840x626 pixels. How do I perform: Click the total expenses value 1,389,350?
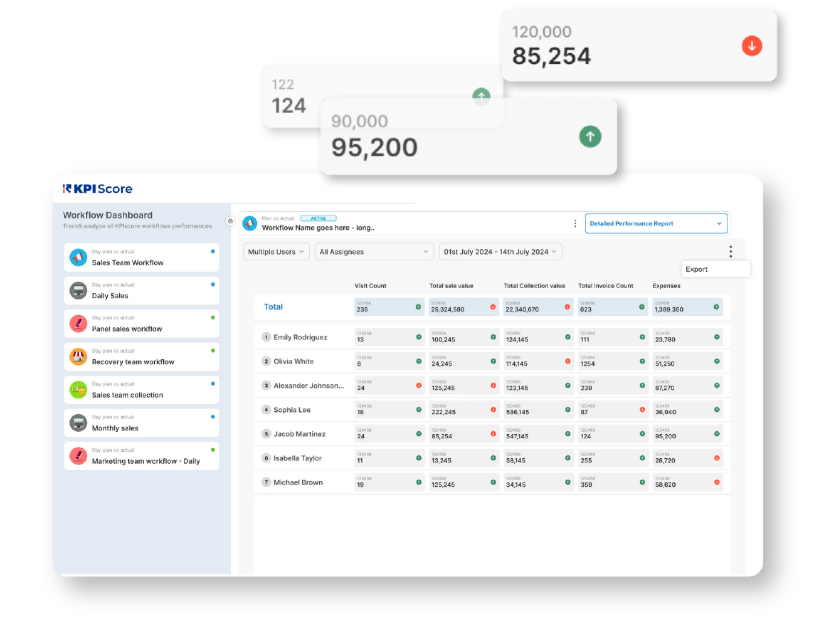point(669,309)
